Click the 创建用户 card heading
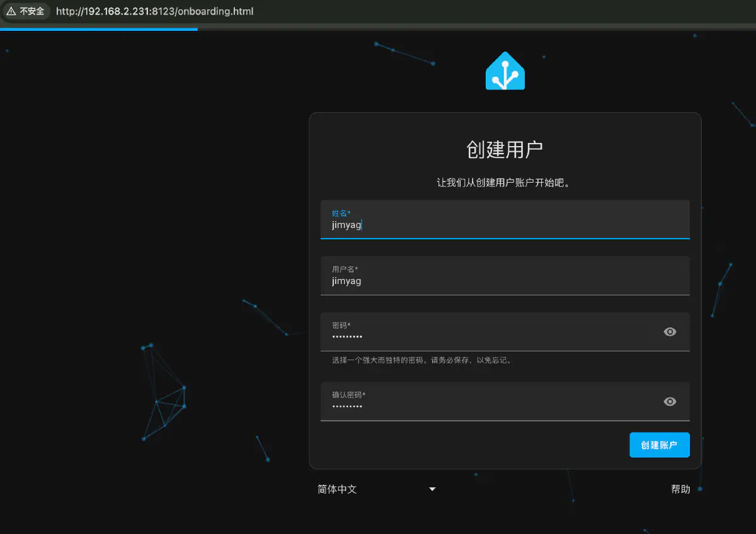Viewport: 756px width, 534px height. 505,150
